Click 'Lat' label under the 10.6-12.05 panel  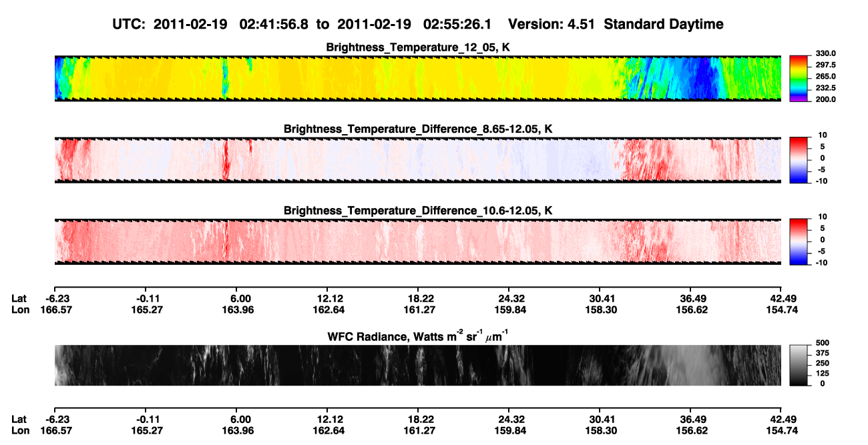tap(19, 298)
